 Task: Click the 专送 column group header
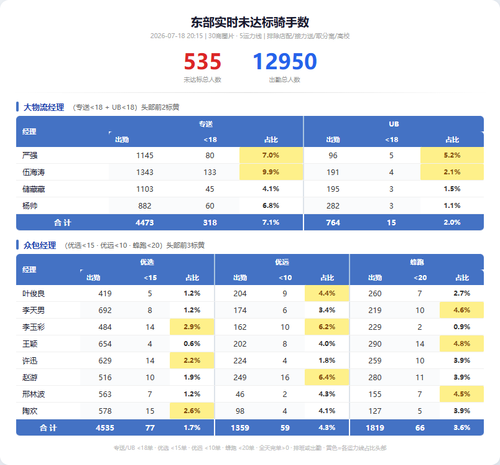pyautogui.click(x=206, y=124)
